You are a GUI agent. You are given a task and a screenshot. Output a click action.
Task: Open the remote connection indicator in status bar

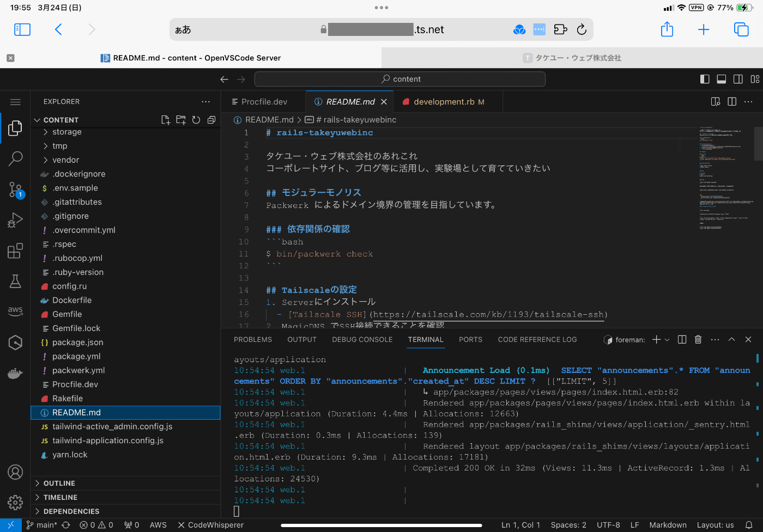(11, 525)
